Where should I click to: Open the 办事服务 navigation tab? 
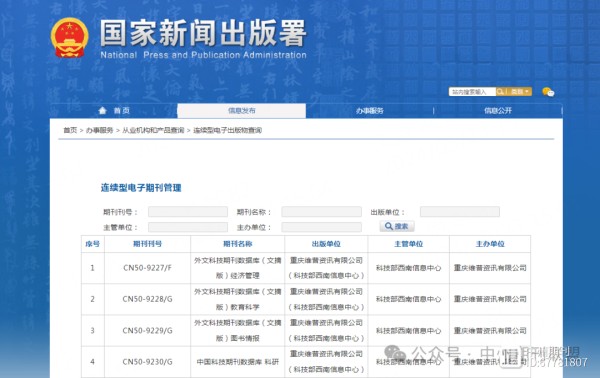point(369,111)
